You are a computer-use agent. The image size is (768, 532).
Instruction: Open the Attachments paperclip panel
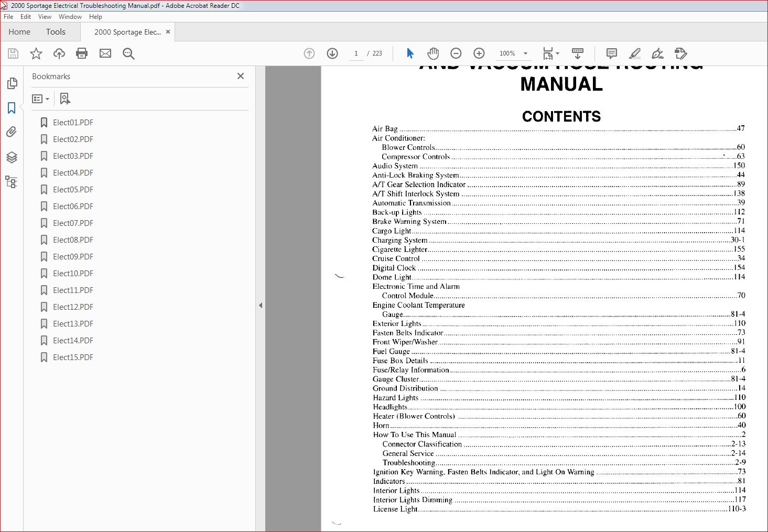click(x=12, y=132)
